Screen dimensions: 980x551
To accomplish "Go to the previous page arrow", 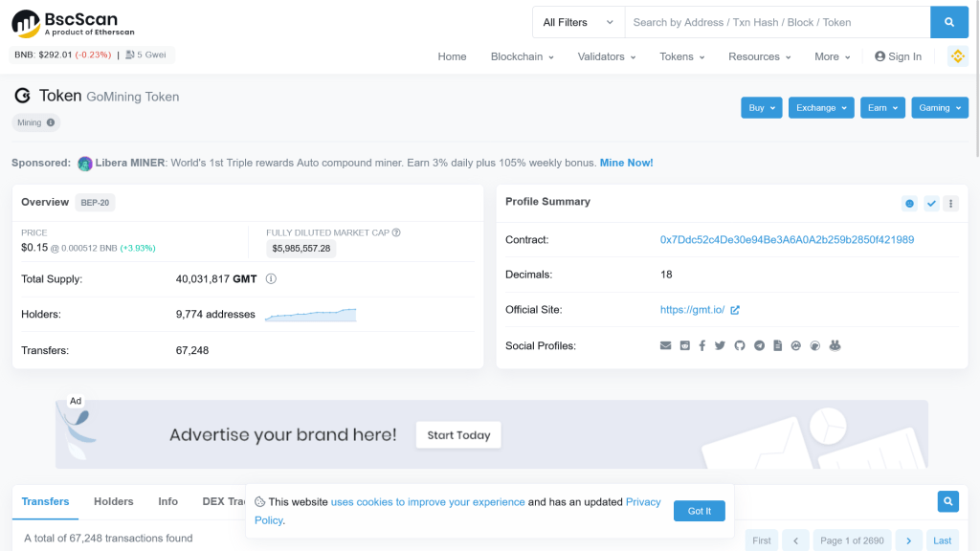I will pyautogui.click(x=795, y=540).
